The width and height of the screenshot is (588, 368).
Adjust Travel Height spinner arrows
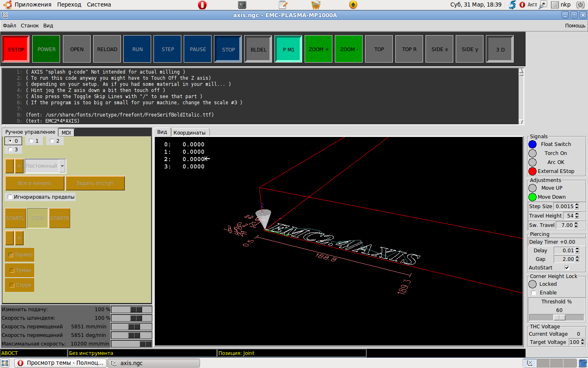[577, 216]
